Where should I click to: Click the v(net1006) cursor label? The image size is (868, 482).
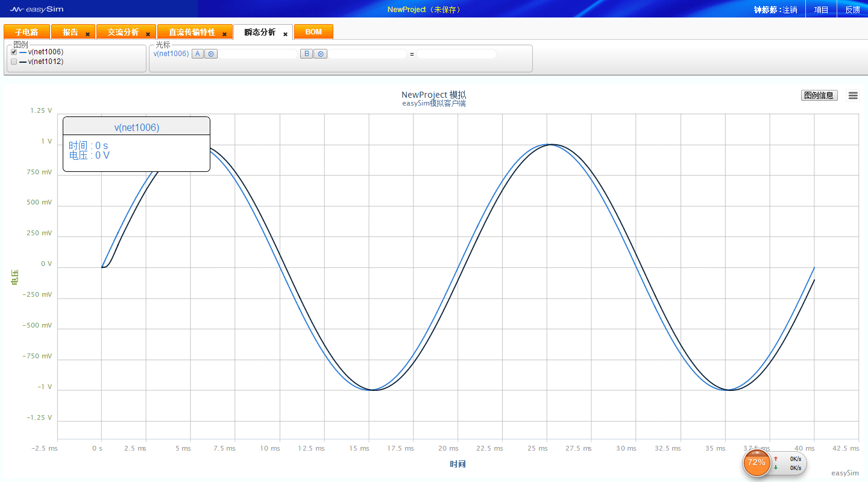click(171, 54)
